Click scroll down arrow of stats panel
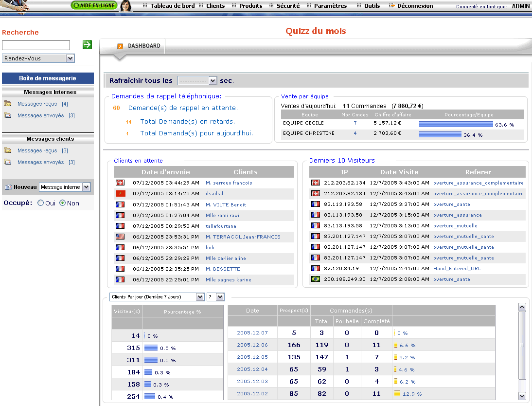 [x=522, y=396]
